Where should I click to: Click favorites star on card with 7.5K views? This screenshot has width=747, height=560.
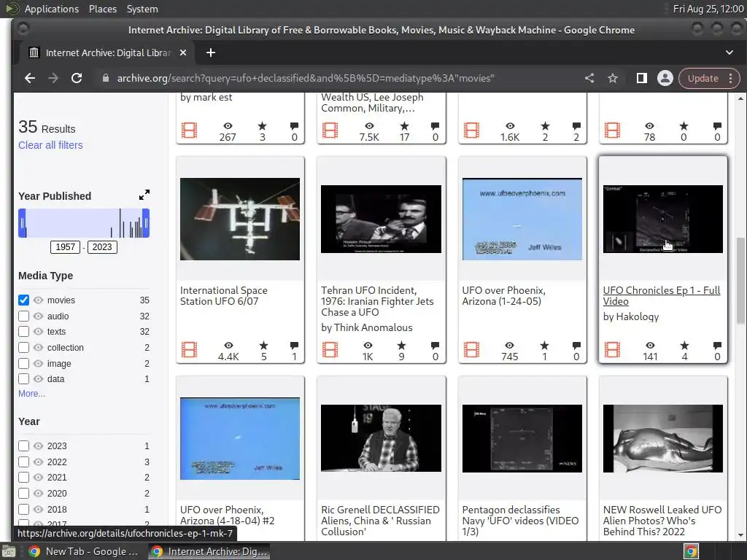pos(404,125)
